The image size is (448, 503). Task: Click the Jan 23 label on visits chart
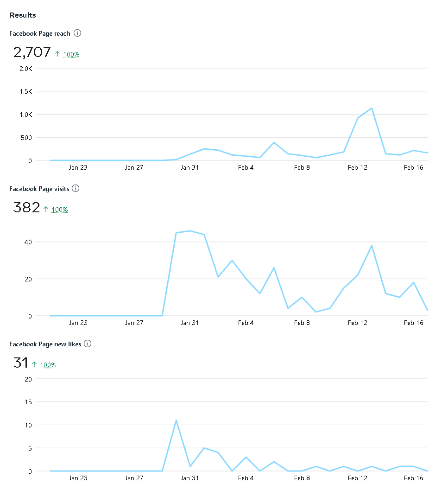(x=78, y=323)
